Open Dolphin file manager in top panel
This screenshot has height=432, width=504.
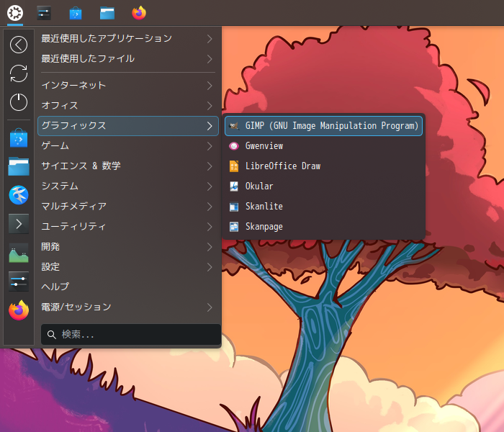(107, 14)
